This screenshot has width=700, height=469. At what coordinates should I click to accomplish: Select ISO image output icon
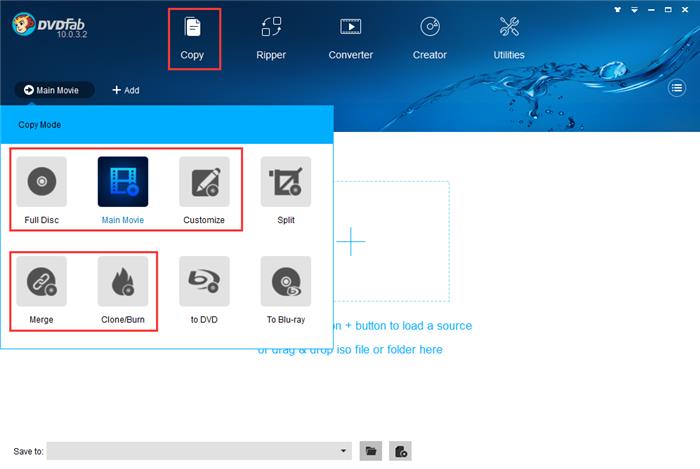click(400, 451)
